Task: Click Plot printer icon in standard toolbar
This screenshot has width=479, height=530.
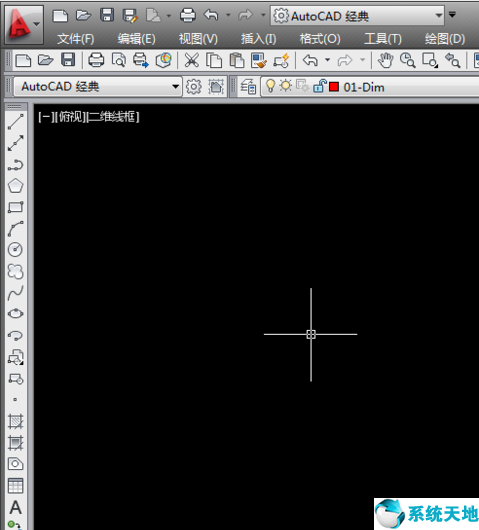Action: pyautogui.click(x=96, y=60)
